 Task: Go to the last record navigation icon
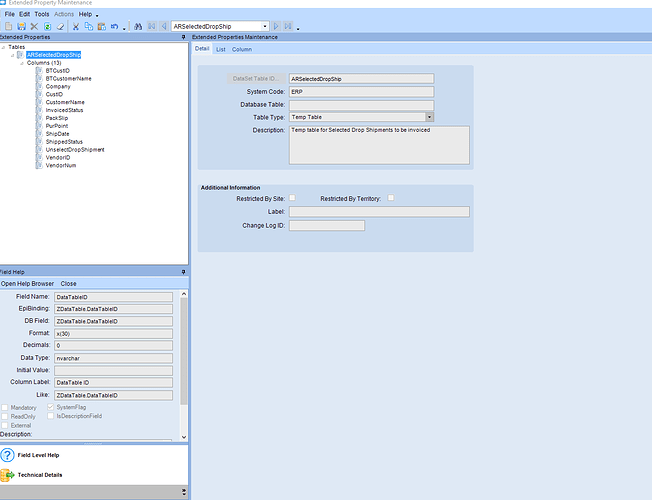tap(288, 26)
